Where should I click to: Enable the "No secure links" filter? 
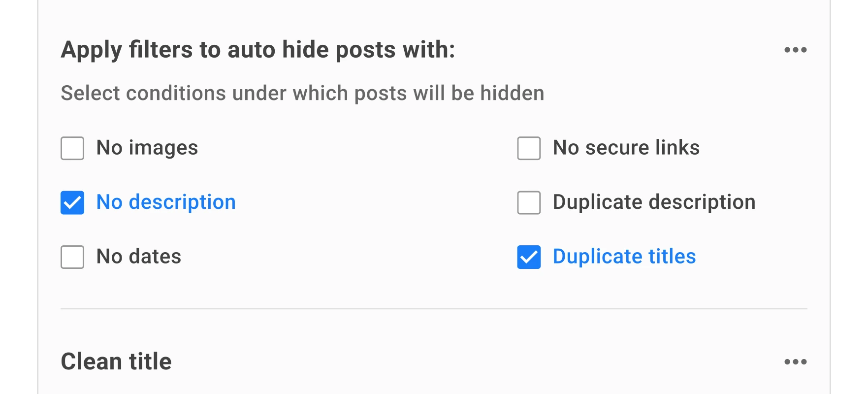click(528, 148)
